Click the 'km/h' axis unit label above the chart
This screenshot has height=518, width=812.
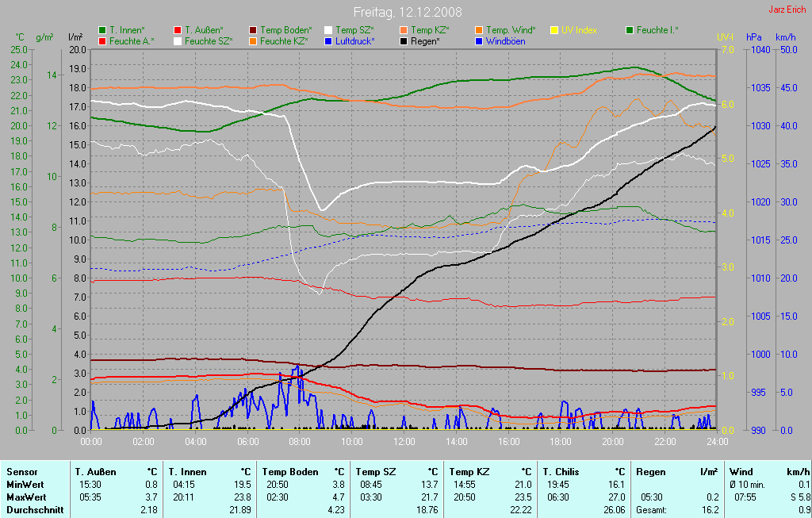(786, 37)
